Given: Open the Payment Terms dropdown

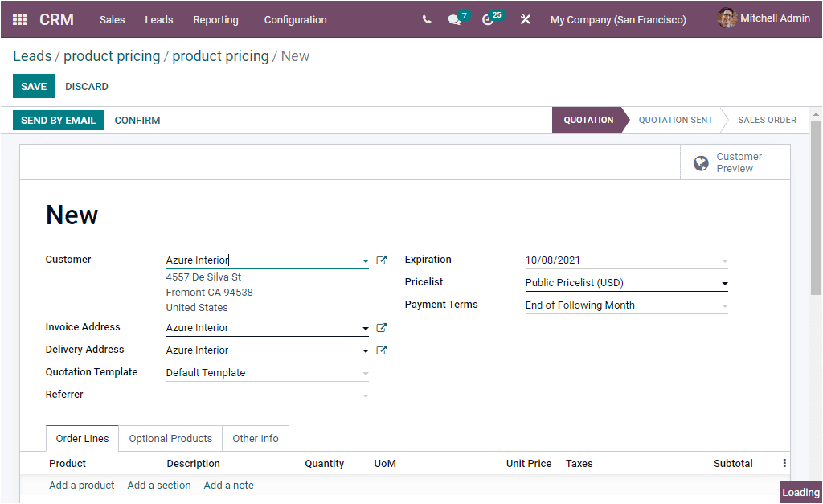Looking at the screenshot, I should pyautogui.click(x=724, y=305).
